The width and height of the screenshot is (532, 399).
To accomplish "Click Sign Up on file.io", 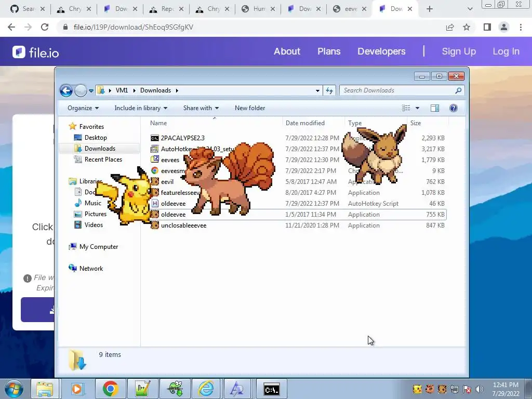I will tap(459, 51).
